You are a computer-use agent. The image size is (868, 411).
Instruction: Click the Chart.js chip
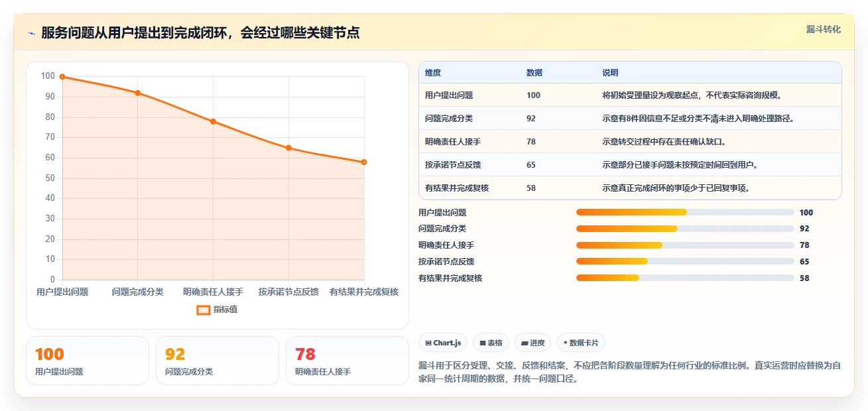[x=443, y=343]
